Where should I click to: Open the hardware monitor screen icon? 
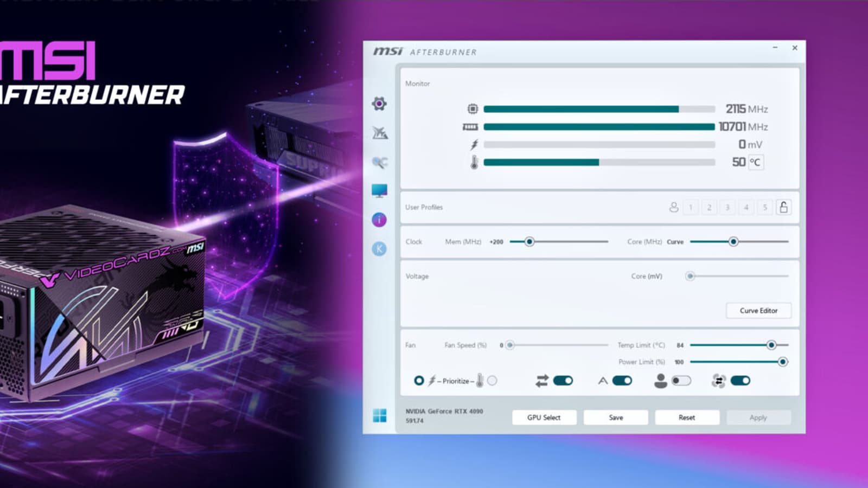pyautogui.click(x=380, y=191)
